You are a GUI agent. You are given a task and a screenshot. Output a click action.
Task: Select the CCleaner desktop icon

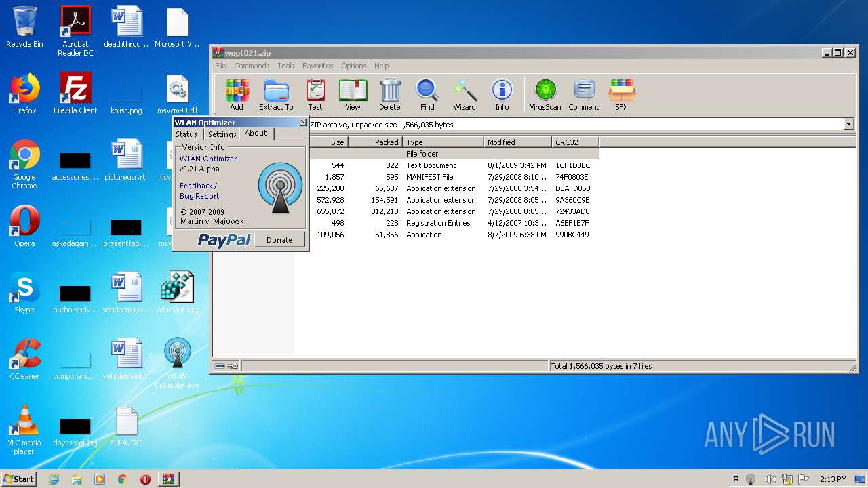(24, 359)
